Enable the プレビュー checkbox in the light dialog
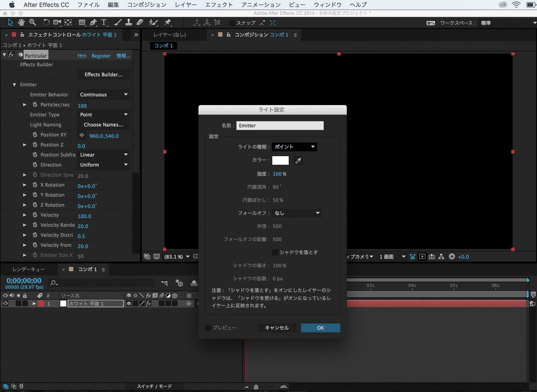The image size is (537, 392). point(208,328)
